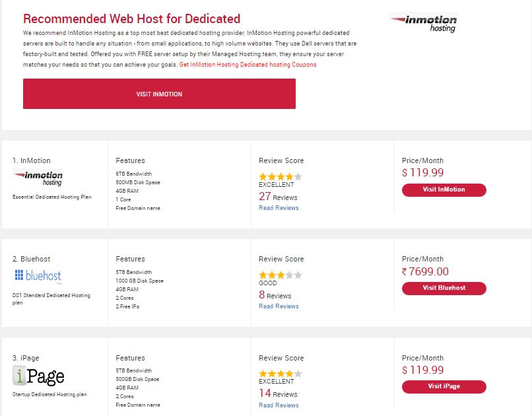Open Get InMotion Hosting Dedicated hosting Coupons link
This screenshot has height=416, width=532.
click(248, 65)
